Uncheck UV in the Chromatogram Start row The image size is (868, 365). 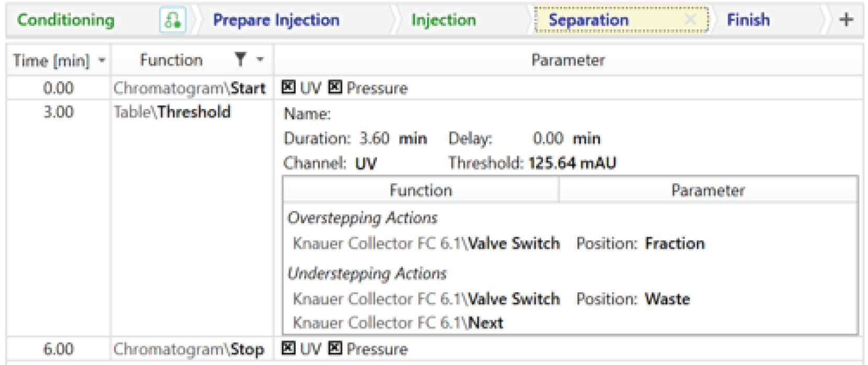(x=289, y=88)
